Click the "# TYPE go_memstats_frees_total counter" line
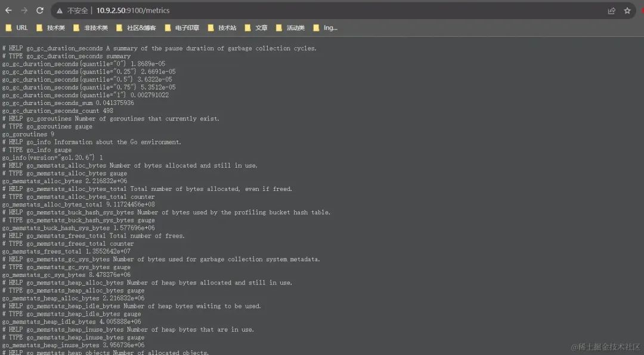644x355 pixels. (68, 243)
